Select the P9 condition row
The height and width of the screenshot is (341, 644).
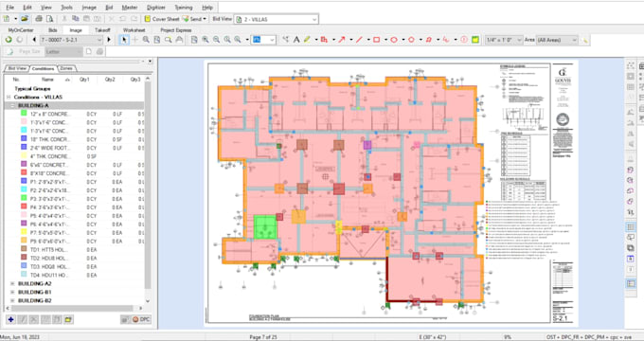[74, 242]
